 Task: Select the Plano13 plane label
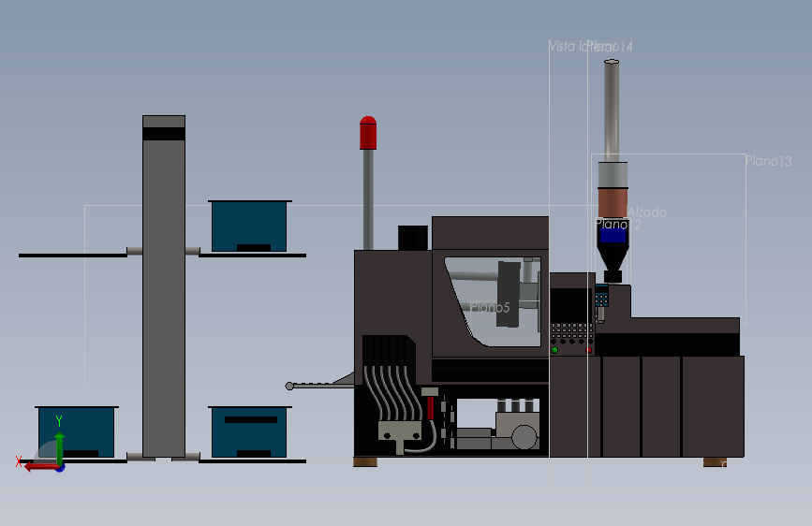click(768, 162)
